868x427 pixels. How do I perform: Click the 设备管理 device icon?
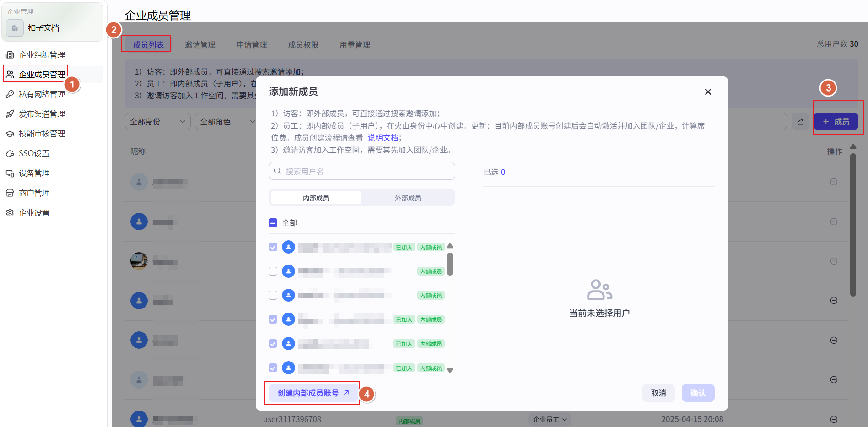[10, 173]
